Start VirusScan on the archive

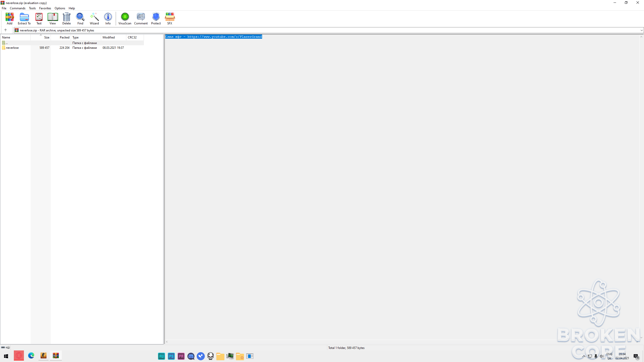[125, 19]
